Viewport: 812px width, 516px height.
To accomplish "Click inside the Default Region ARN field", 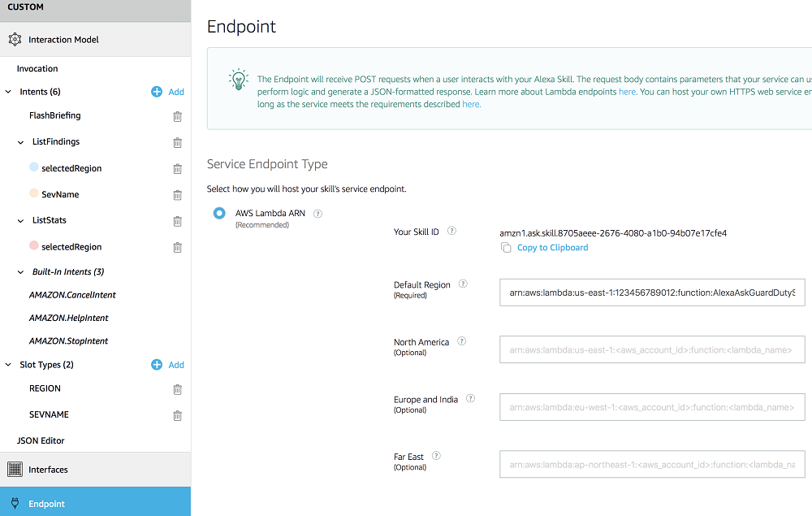I will pos(650,292).
